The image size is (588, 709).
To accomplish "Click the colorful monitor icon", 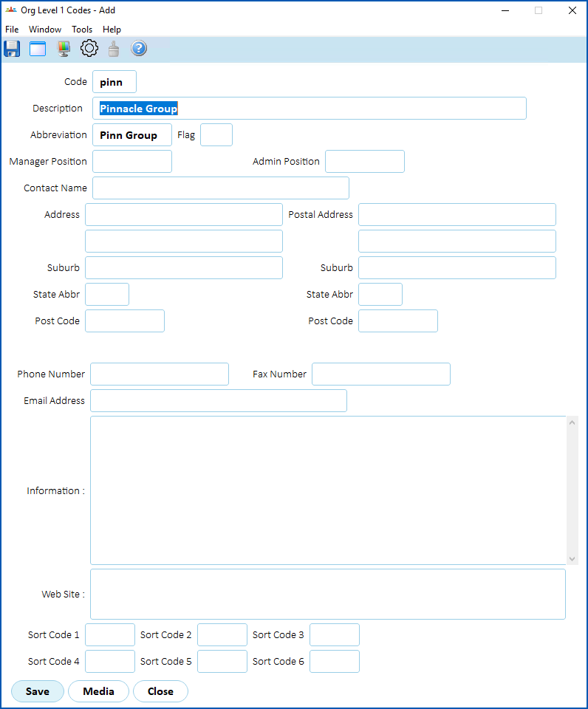I will (64, 49).
